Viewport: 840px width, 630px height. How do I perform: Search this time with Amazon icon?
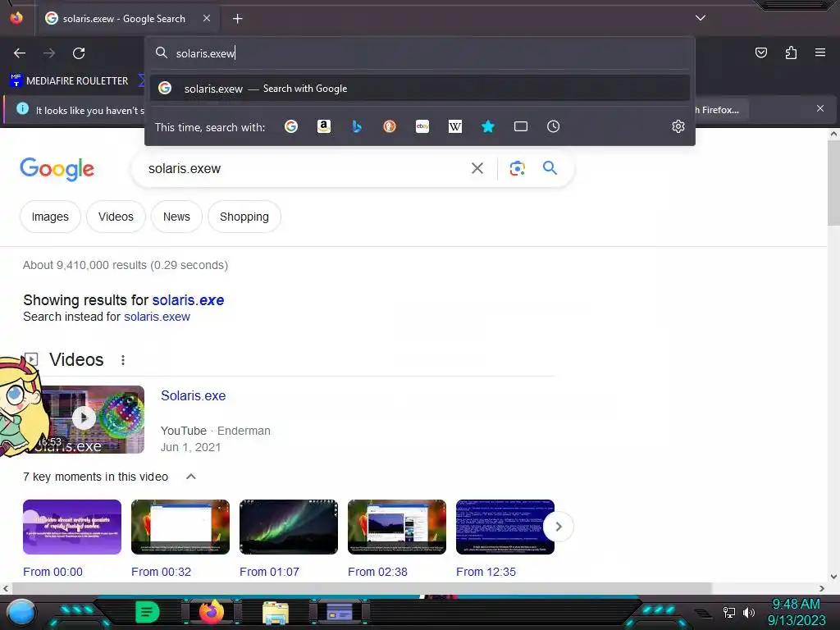click(323, 126)
